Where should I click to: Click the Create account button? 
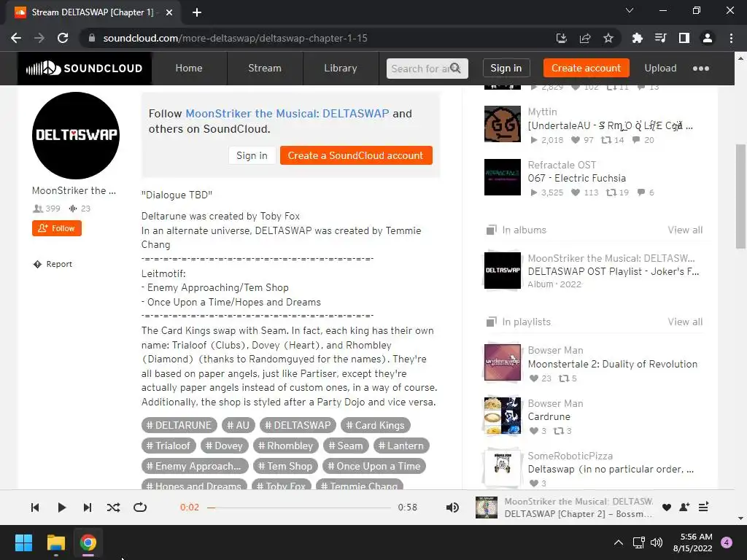(x=586, y=68)
